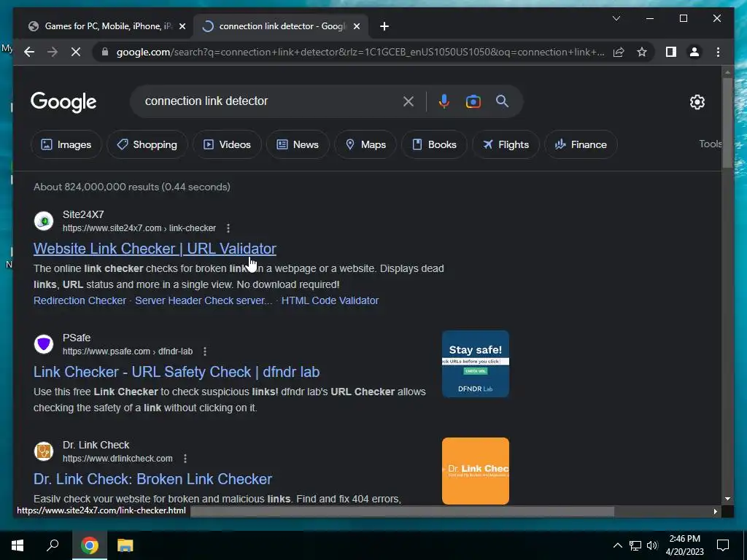Open Windows taskbar search
The image size is (747, 560).
pos(53,545)
